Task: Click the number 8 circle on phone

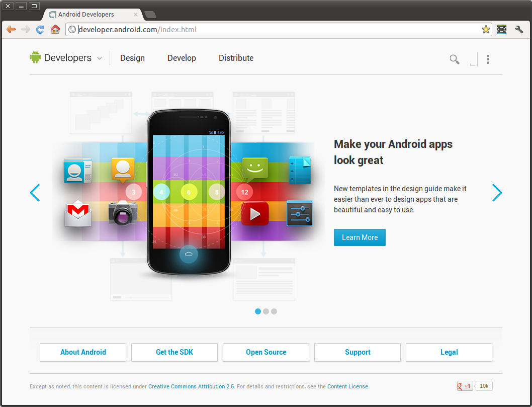Action: point(216,192)
